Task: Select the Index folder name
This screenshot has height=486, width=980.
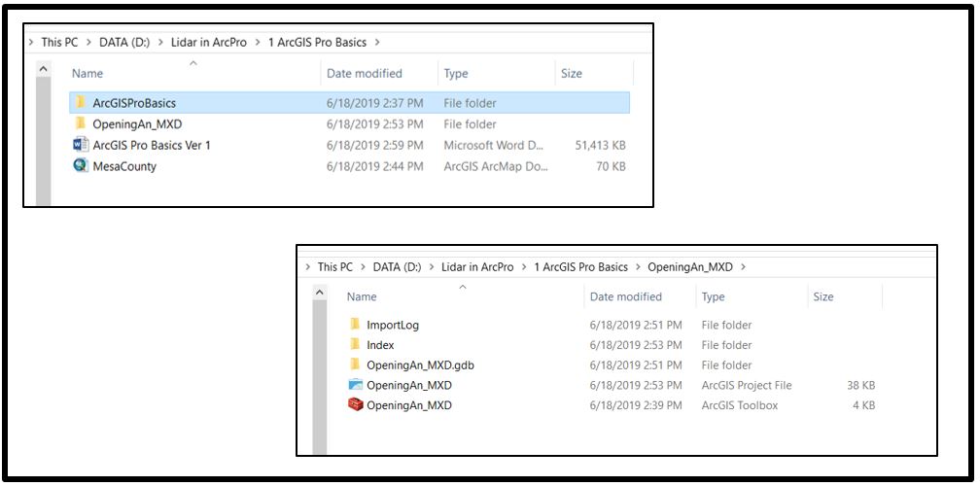Action: click(380, 345)
